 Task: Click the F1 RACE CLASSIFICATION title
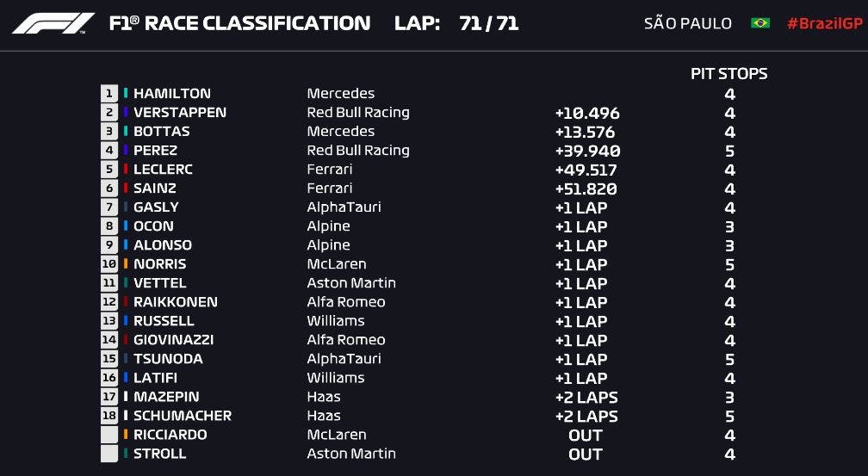point(239,23)
